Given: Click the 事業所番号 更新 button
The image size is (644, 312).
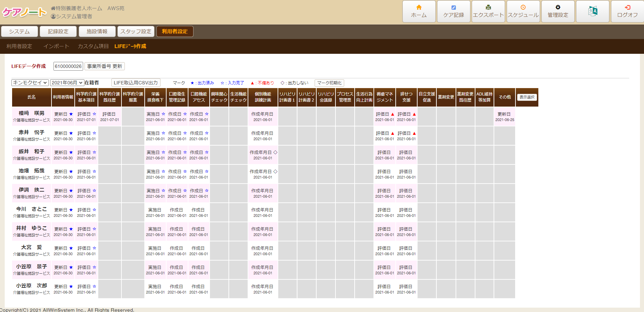Looking at the screenshot, I should [104, 66].
